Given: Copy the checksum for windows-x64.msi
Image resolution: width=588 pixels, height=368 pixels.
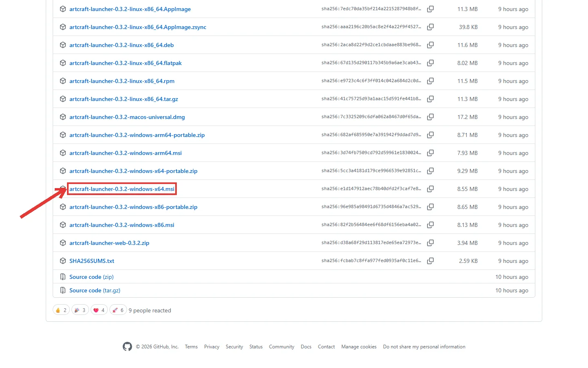Looking at the screenshot, I should 430,189.
